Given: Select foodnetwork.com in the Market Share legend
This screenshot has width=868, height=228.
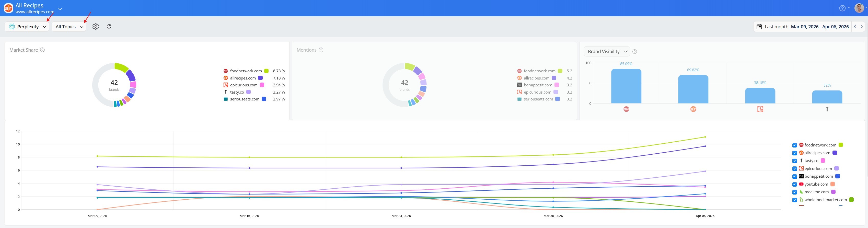Looking at the screenshot, I should pyautogui.click(x=246, y=71).
